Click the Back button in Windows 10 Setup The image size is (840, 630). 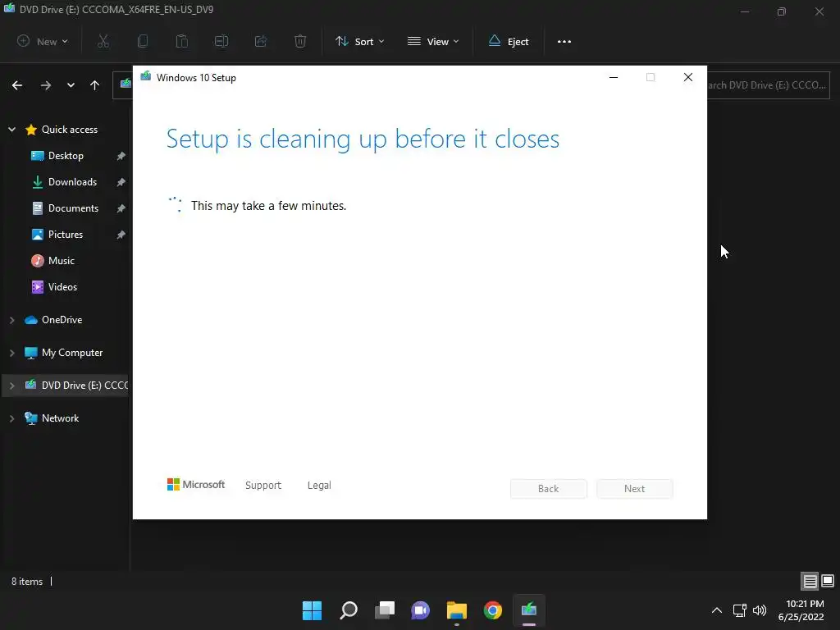click(x=549, y=489)
